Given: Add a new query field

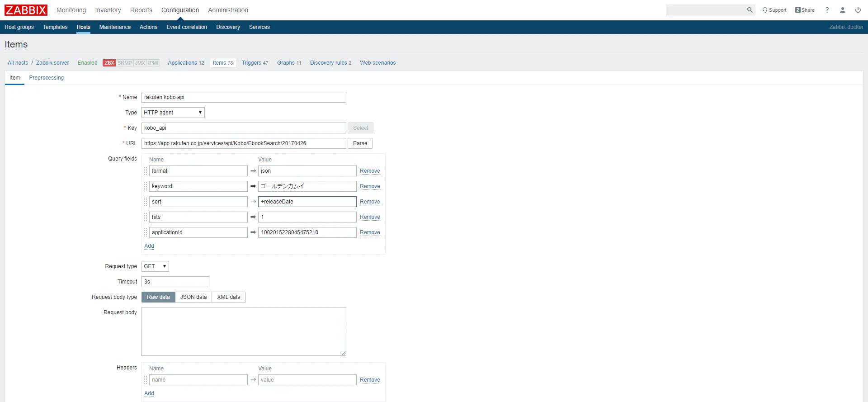Looking at the screenshot, I should pyautogui.click(x=149, y=246).
